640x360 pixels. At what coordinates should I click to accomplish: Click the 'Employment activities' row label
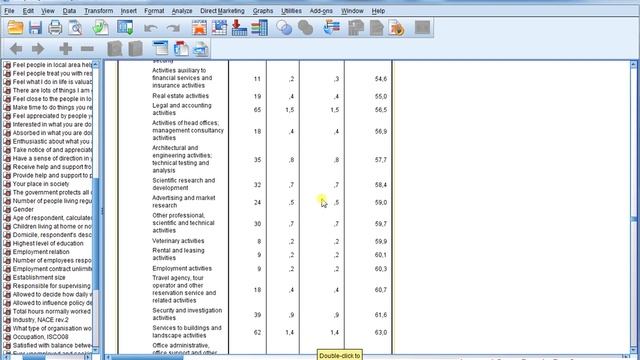pos(182,269)
